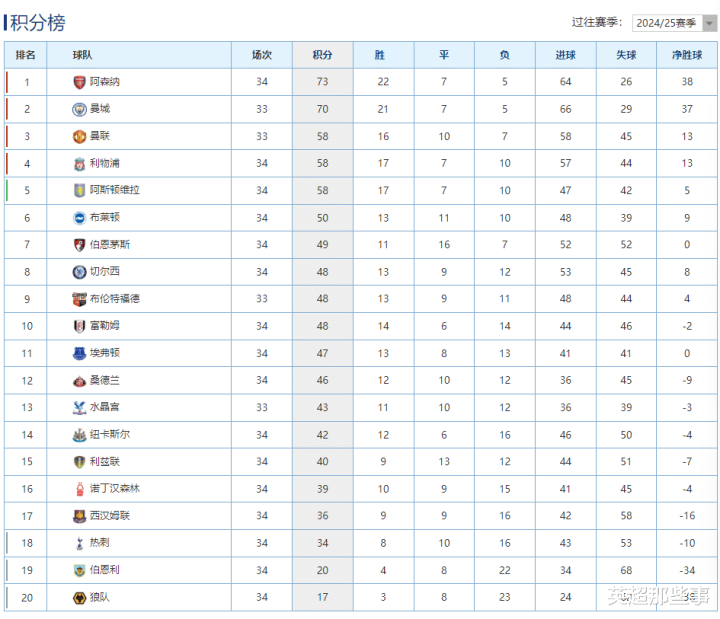Viewport: 720px width, 619px height.
Task: Click the Wolves (狼队) badge icon
Action: [x=80, y=597]
